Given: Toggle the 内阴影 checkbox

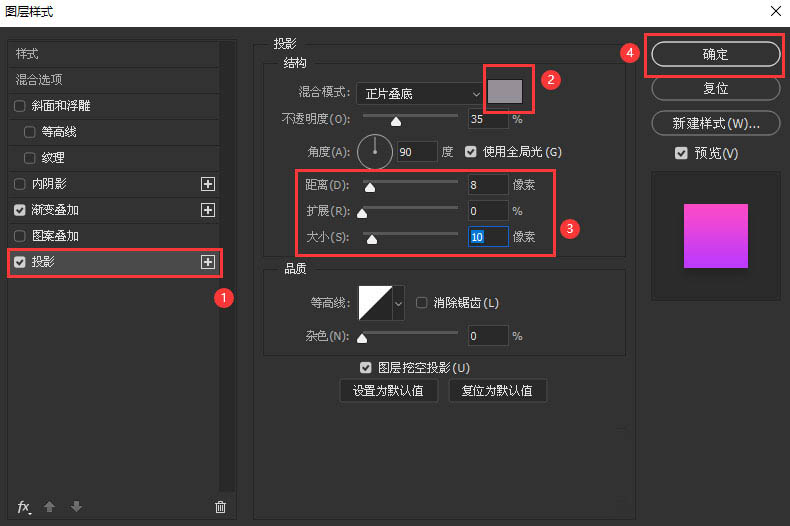Looking at the screenshot, I should click(x=20, y=184).
